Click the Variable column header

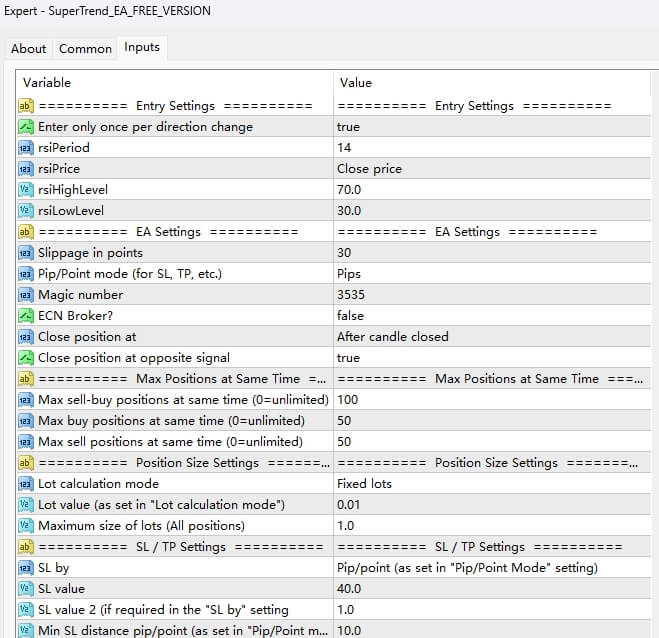pos(47,83)
